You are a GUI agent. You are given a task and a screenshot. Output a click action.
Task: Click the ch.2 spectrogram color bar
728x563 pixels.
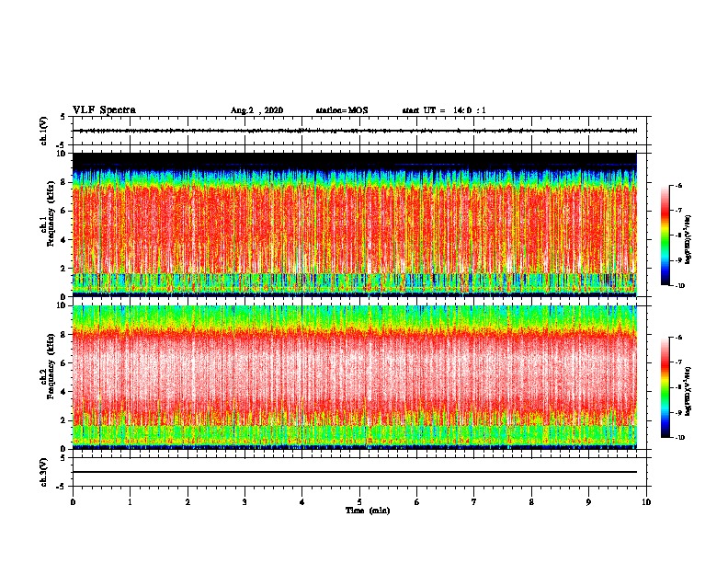point(665,387)
